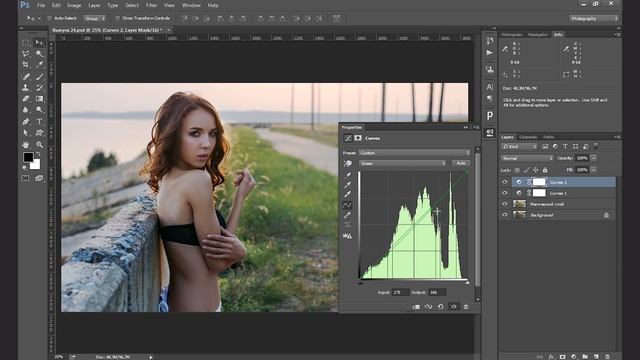The width and height of the screenshot is (640, 360).
Task: Click the white point slider under histogram
Action: click(x=467, y=282)
